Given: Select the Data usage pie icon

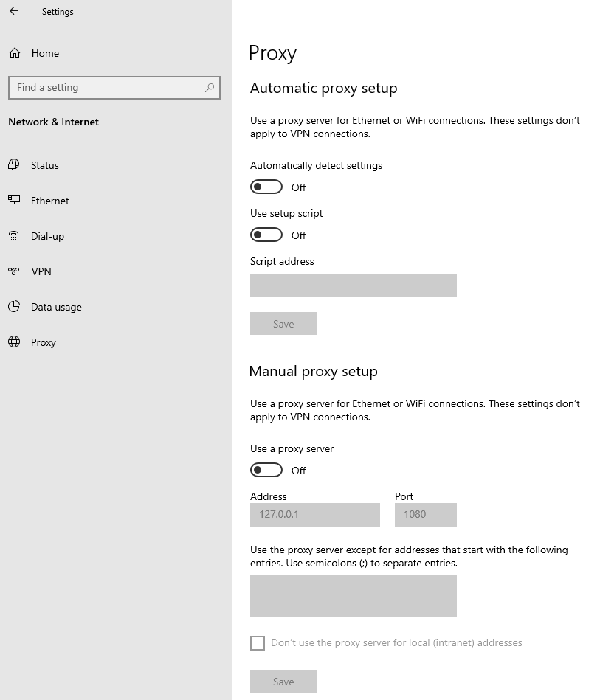Looking at the screenshot, I should pos(14,307).
